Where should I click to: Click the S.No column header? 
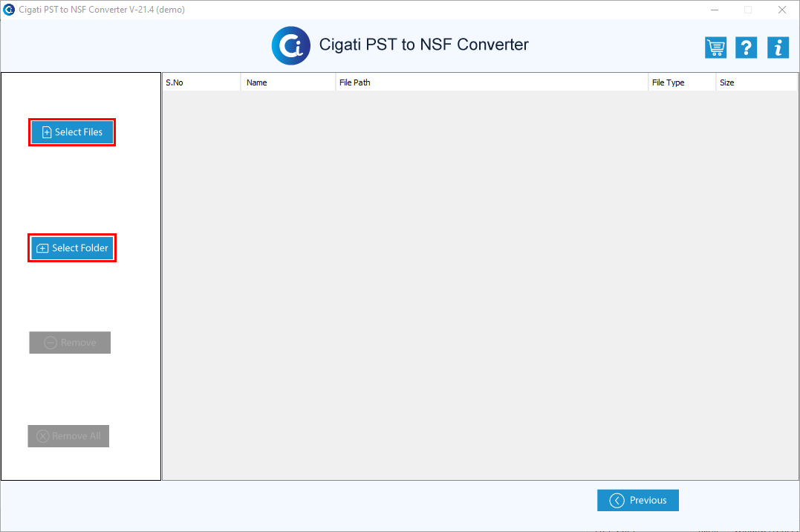(201, 82)
